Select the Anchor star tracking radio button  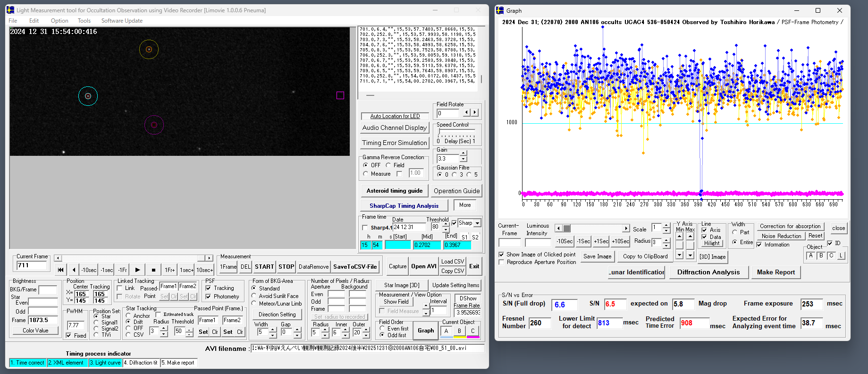(x=128, y=315)
